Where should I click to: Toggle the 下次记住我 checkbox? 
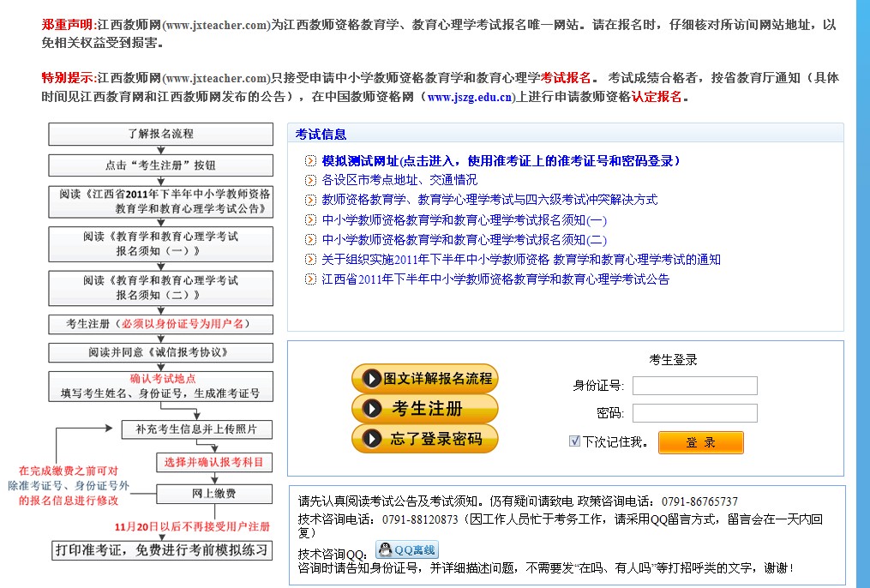click(574, 441)
